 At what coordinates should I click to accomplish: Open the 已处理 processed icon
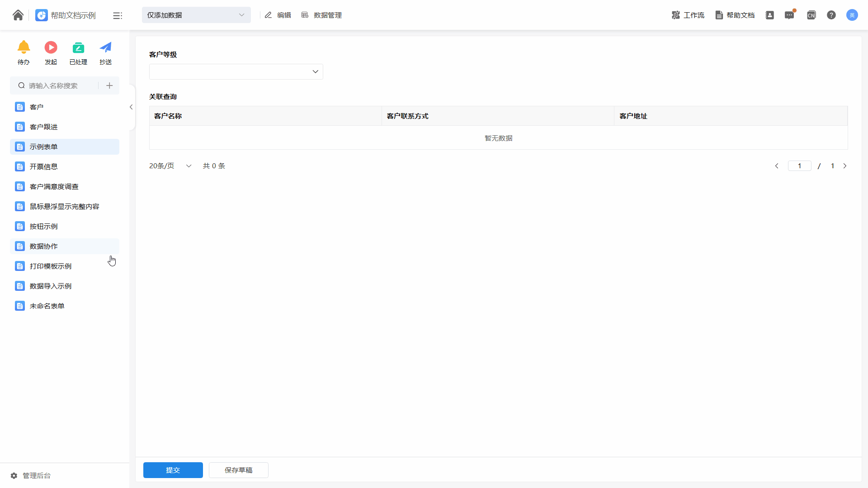click(x=78, y=47)
